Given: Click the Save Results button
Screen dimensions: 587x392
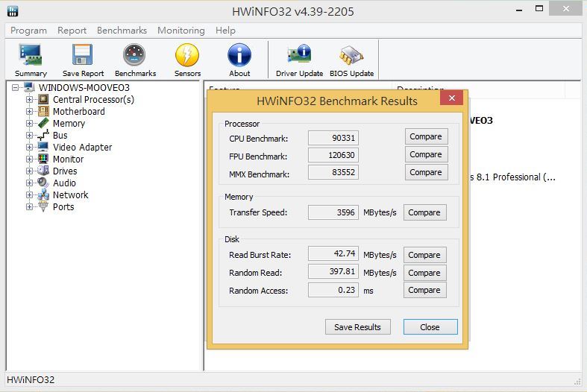Looking at the screenshot, I should point(357,327).
